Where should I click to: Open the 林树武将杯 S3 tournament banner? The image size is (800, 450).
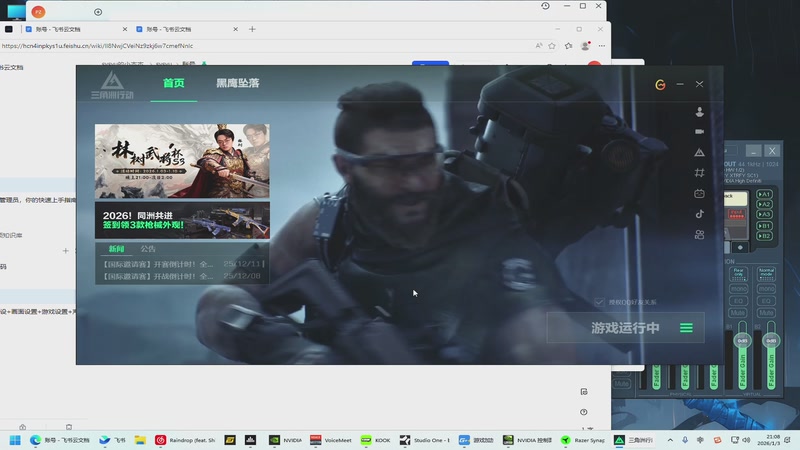coord(182,161)
